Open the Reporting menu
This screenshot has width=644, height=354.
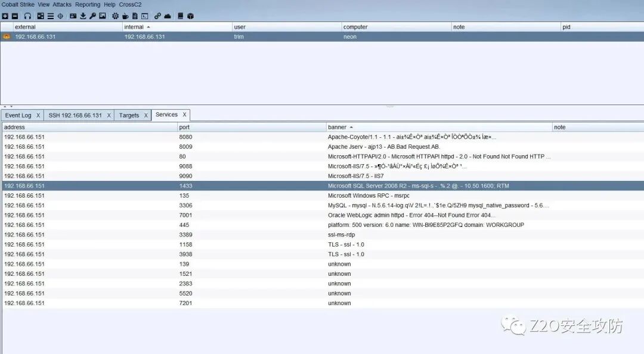[x=88, y=5]
